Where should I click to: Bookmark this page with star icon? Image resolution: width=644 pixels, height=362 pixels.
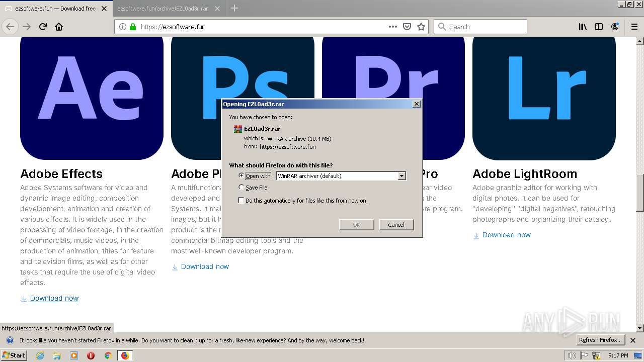point(421,27)
